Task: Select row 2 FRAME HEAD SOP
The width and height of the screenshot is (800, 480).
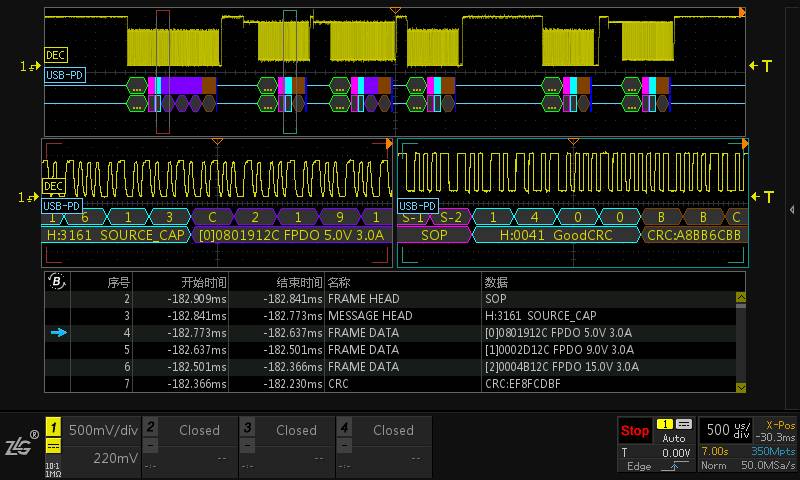Action: click(390, 299)
